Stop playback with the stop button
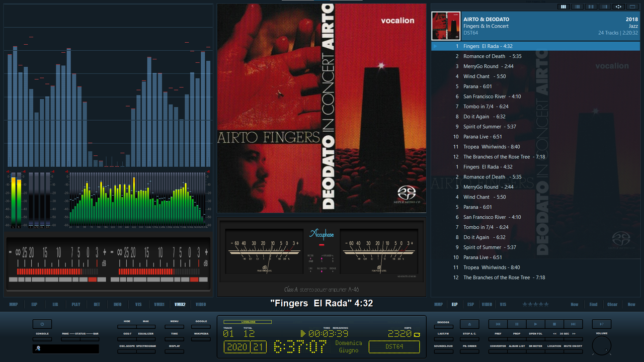 click(x=554, y=324)
